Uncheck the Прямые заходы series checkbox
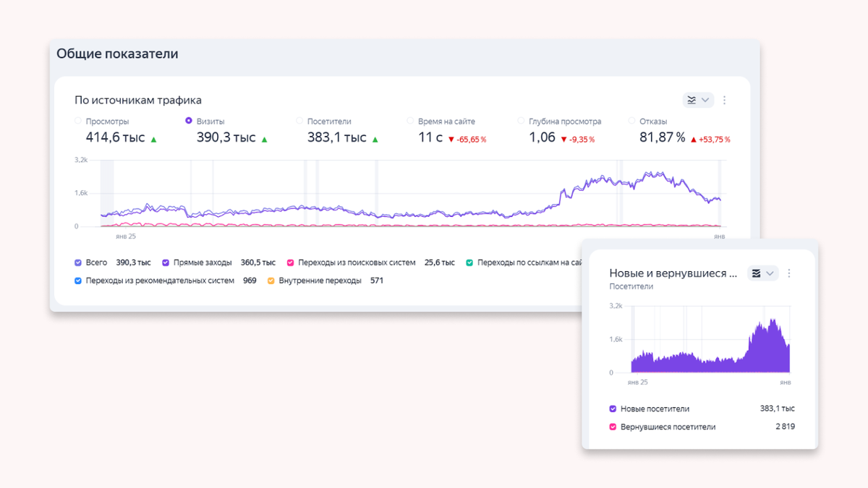The image size is (868, 488). pyautogui.click(x=166, y=262)
